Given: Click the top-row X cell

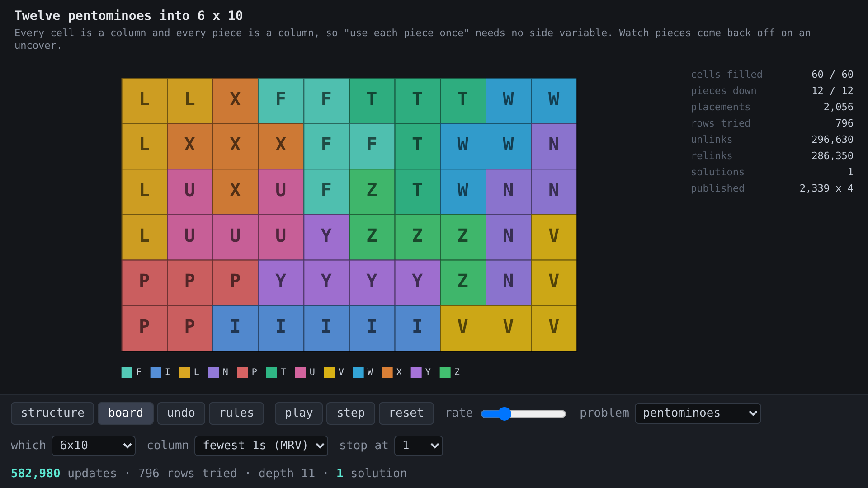Looking at the screenshot, I should click(x=236, y=101).
